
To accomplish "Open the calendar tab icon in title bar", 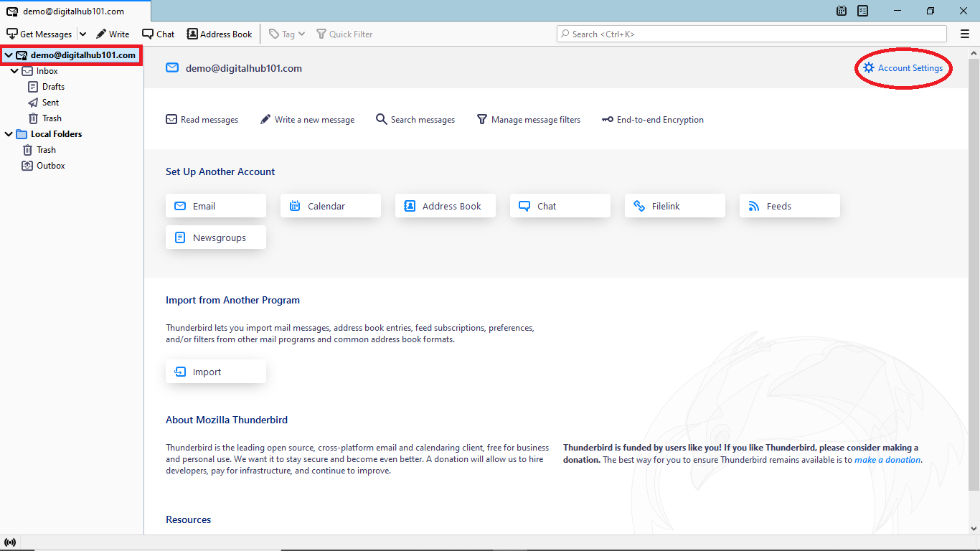I will pyautogui.click(x=842, y=11).
